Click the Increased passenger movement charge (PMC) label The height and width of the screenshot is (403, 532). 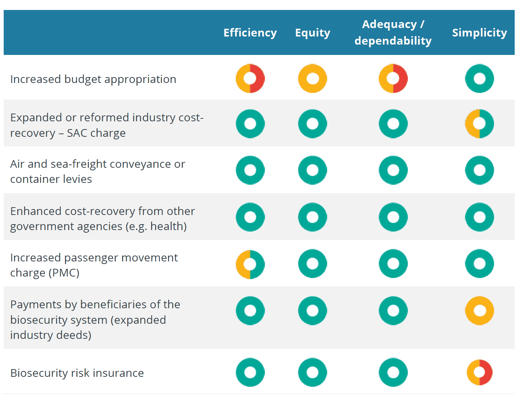pos(94,265)
